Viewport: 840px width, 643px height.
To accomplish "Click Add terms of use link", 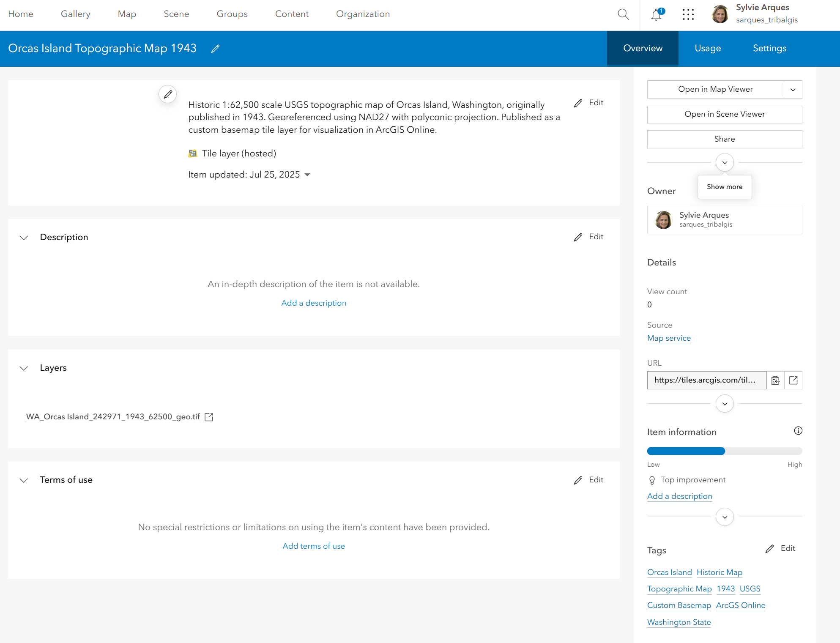I will coord(314,546).
